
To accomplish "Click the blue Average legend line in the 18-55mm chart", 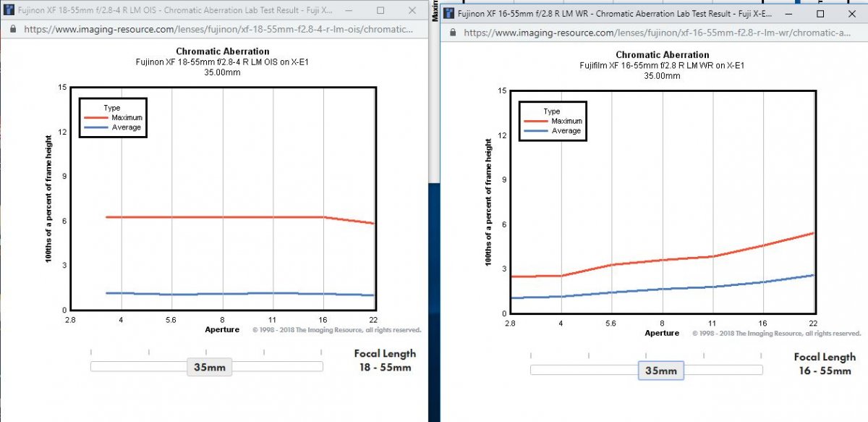I will click(96, 127).
